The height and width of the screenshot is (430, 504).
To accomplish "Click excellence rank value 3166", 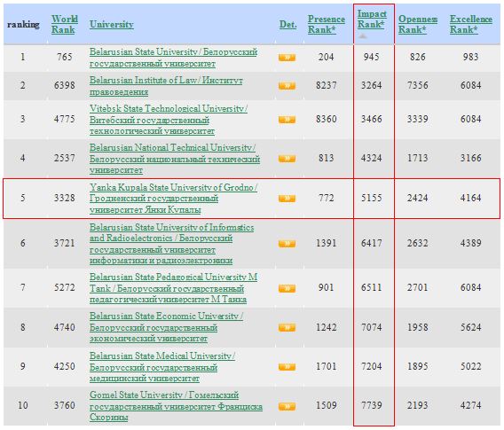I will (x=471, y=158).
